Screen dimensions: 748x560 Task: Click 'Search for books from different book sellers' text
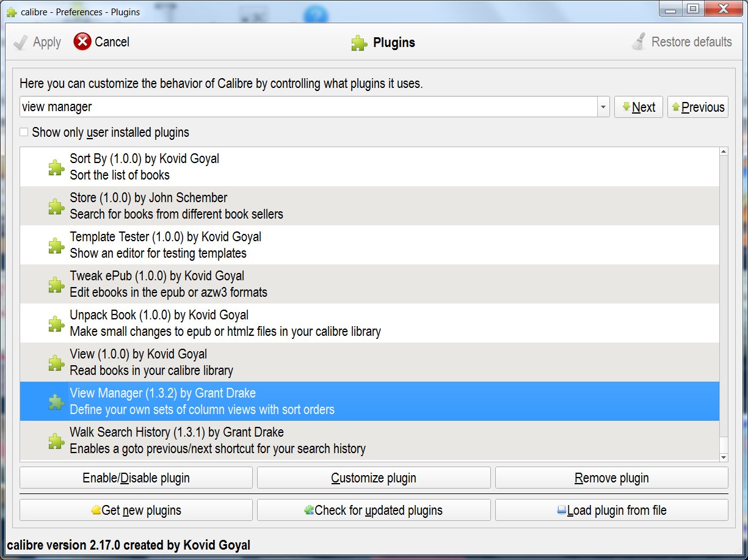click(176, 214)
